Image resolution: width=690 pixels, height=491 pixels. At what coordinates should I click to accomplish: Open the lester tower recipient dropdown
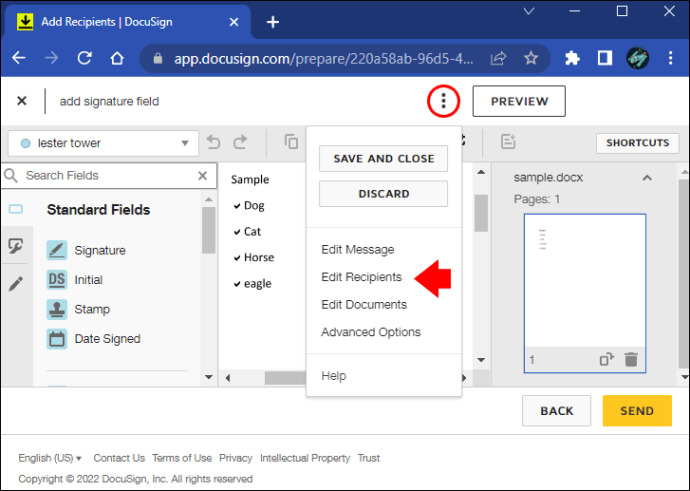(103, 143)
